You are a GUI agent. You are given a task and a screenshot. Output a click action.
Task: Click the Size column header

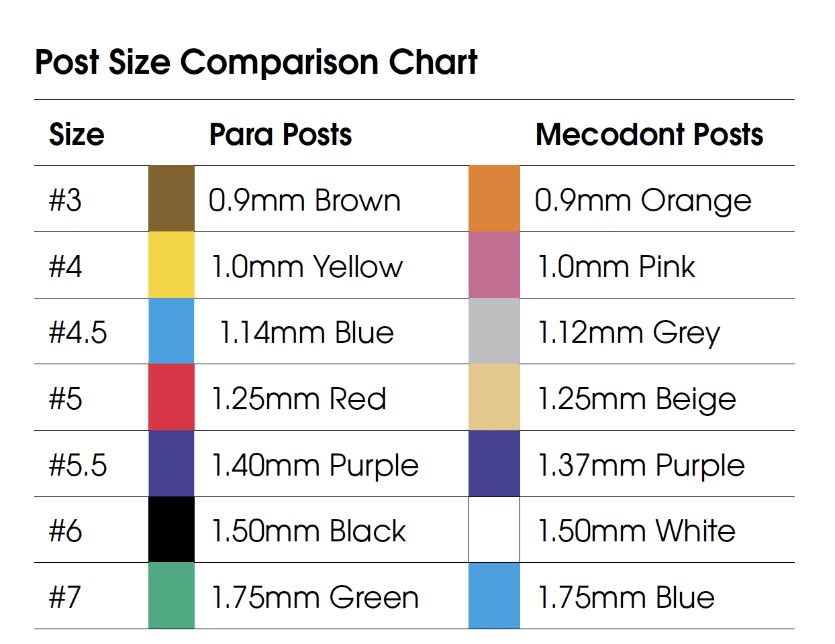coord(77,134)
